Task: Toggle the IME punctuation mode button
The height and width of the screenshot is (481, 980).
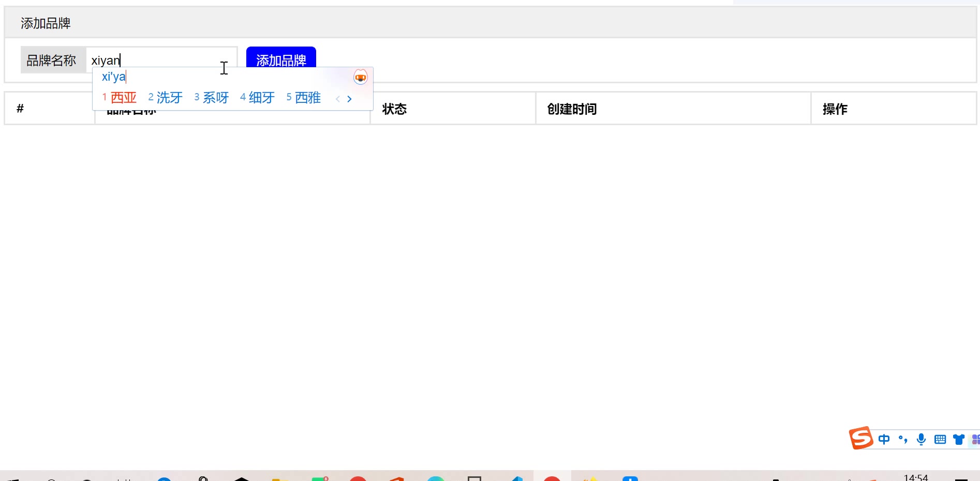Action: [903, 439]
